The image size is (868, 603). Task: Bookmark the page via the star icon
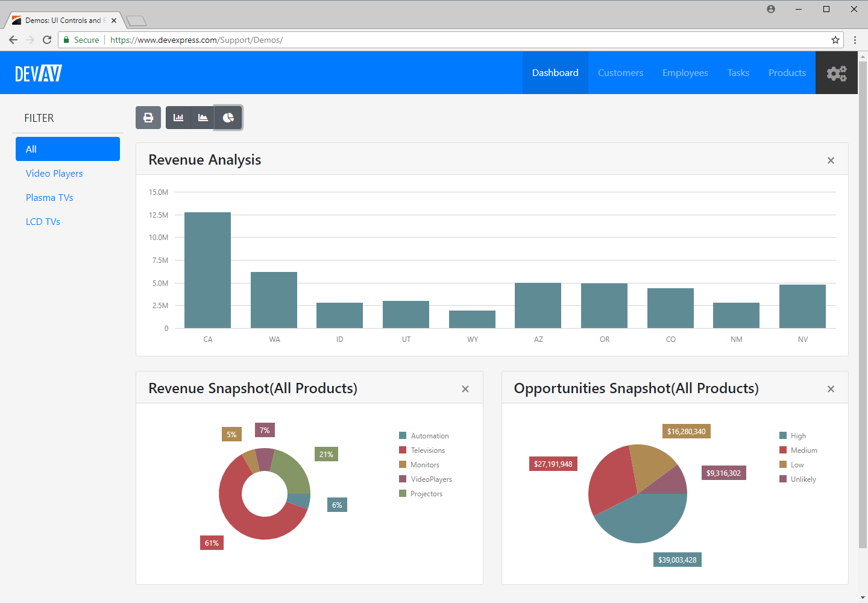pos(835,40)
